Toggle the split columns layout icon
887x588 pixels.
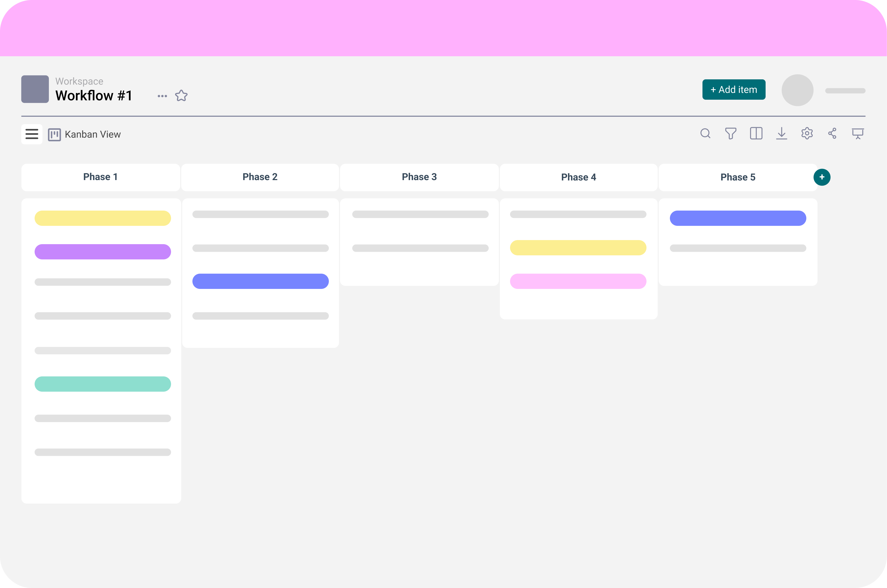tap(756, 134)
